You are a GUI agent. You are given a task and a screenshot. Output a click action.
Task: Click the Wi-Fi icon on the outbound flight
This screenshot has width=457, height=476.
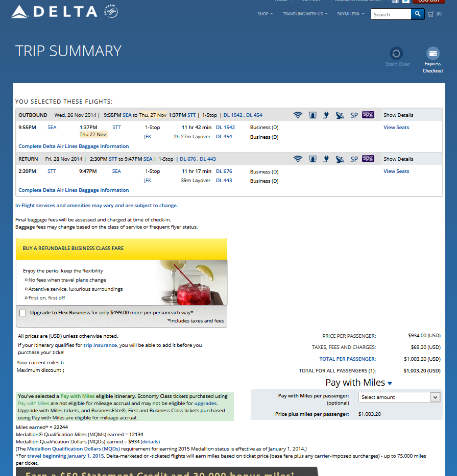pos(298,115)
